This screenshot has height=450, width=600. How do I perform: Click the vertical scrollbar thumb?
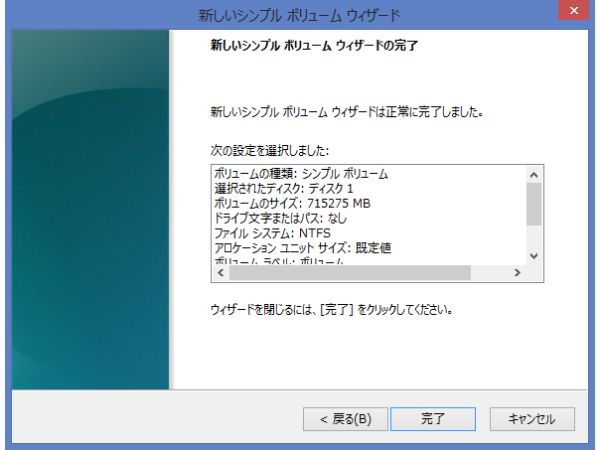(533, 204)
